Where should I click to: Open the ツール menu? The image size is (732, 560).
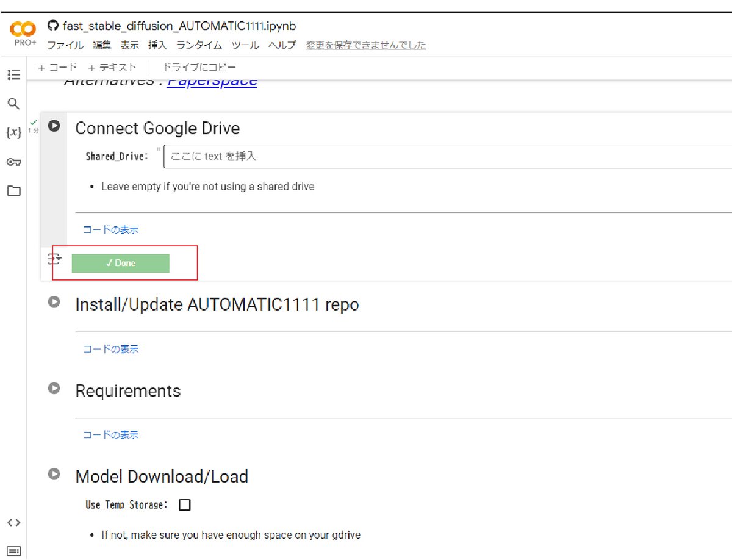pos(245,45)
